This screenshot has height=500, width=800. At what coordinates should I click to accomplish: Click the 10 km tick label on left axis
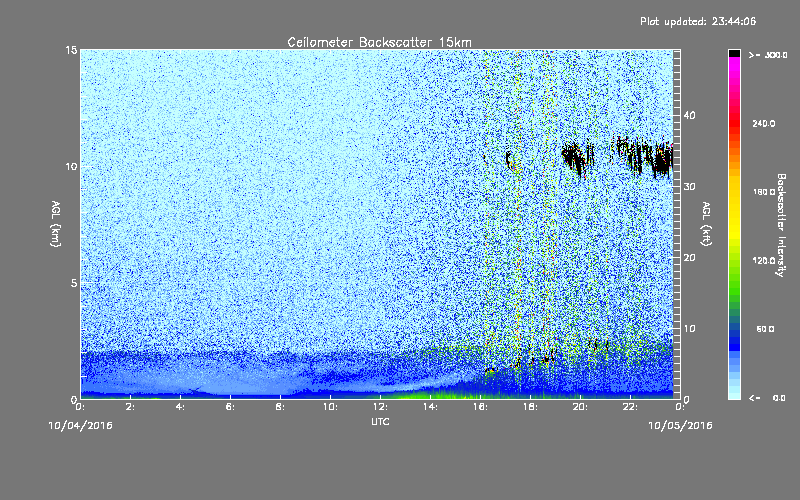(71, 167)
